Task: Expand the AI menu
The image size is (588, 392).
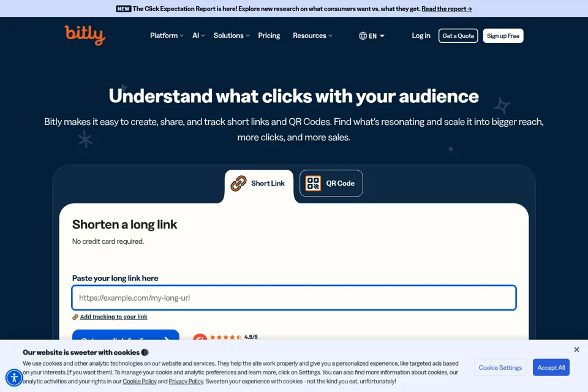Action: click(x=198, y=36)
